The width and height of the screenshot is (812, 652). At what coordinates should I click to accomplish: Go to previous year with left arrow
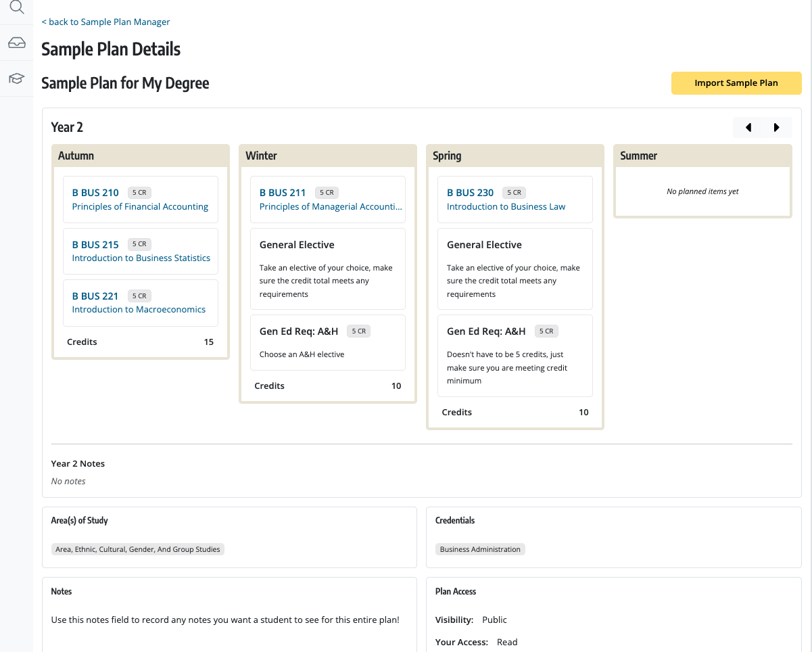[748, 127]
